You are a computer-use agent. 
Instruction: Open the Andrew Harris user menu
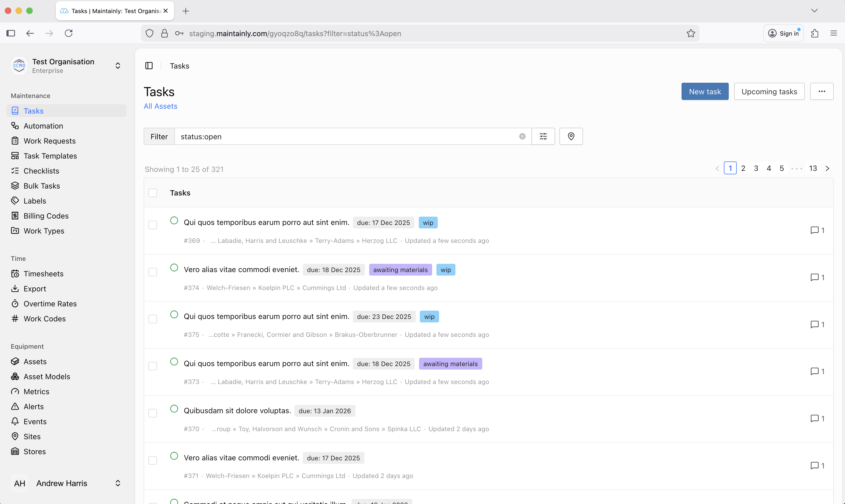[118, 483]
